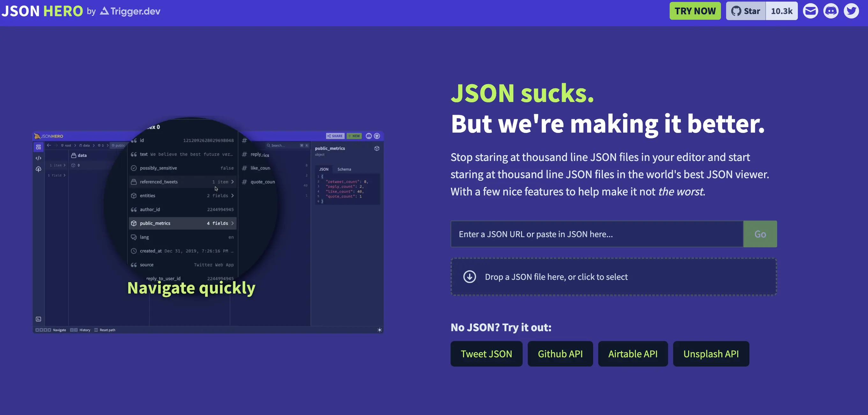Click the Go submit button
This screenshot has height=415, width=868.
coord(760,234)
